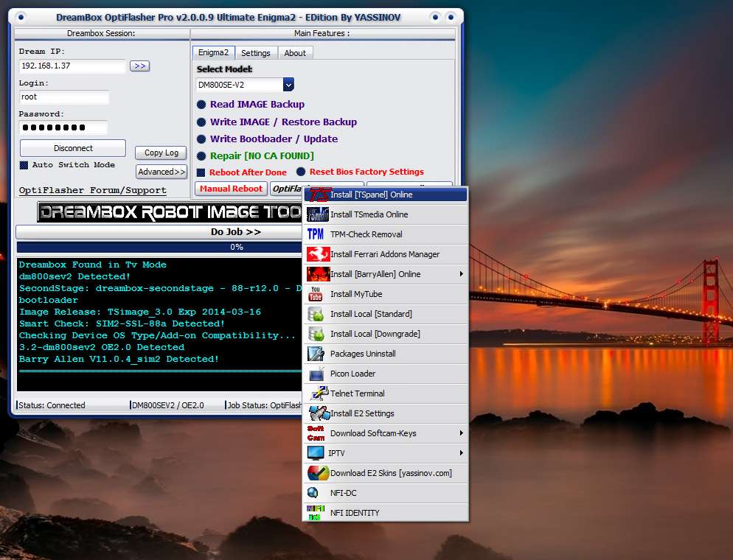Click the Disconnect button
Screen dimensions: 733x560
point(73,148)
